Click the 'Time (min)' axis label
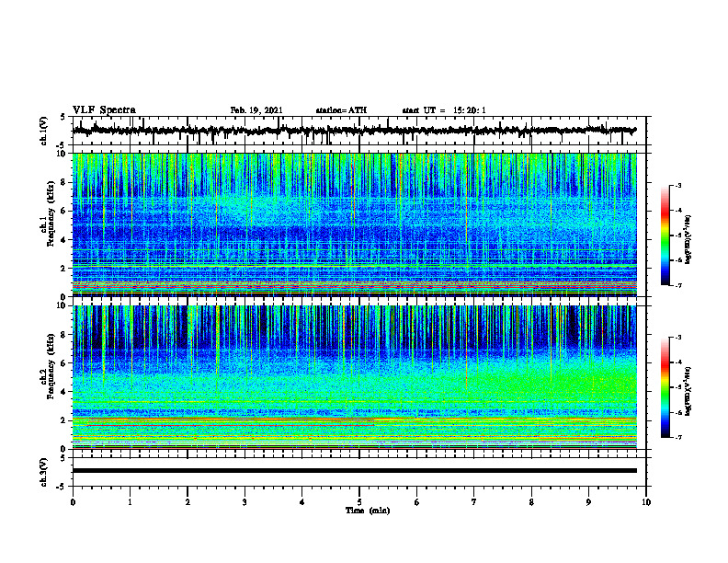The image size is (728, 563). (x=368, y=511)
